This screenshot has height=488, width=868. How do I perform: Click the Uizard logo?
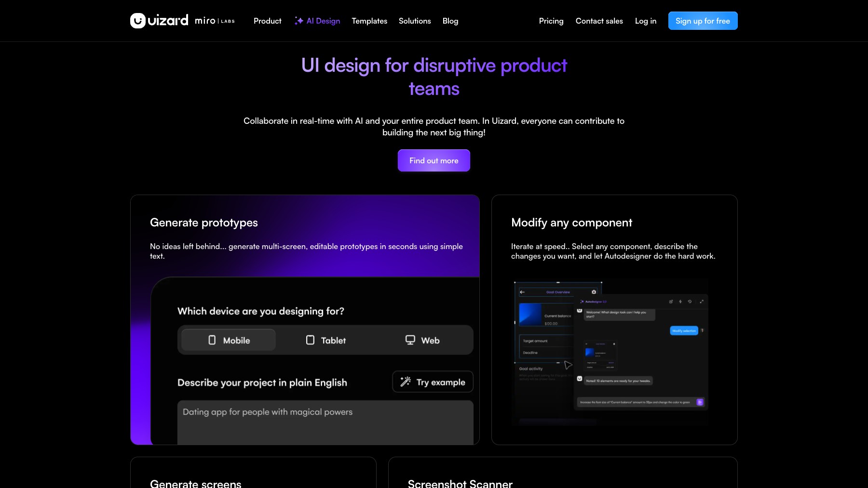(159, 21)
